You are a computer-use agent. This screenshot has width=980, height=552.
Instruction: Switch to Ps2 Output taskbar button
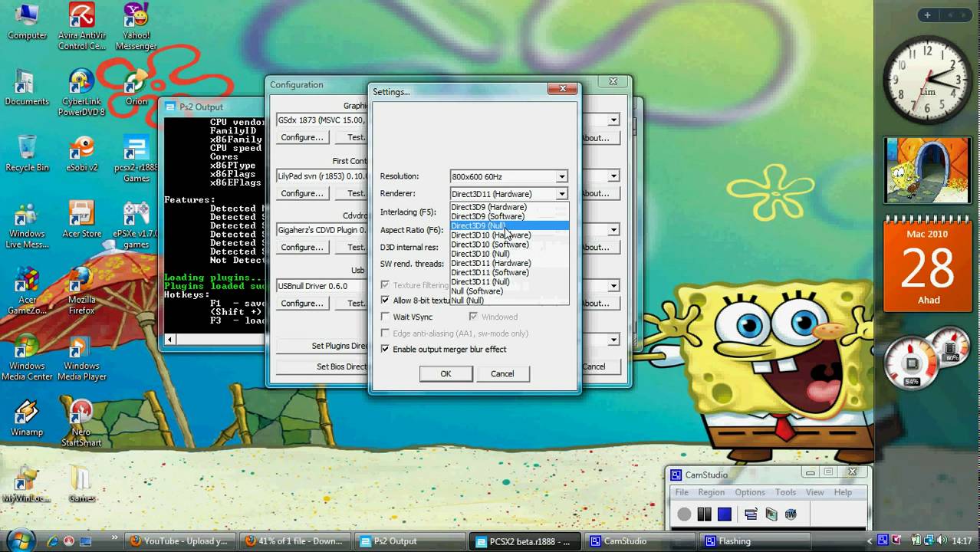pyautogui.click(x=409, y=541)
